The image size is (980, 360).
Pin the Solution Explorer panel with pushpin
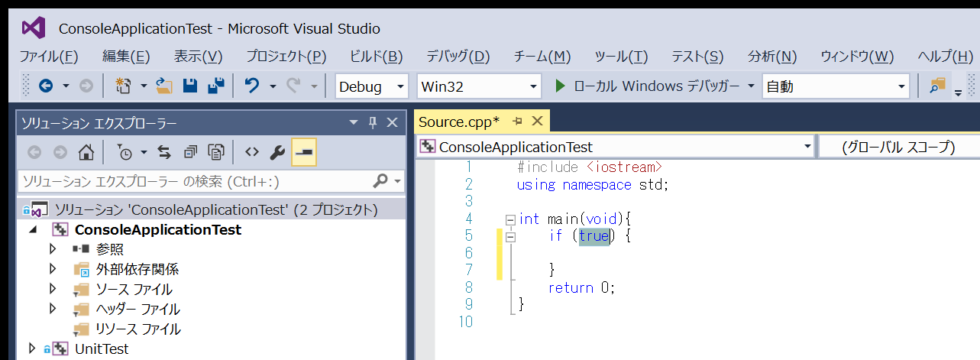coord(373,122)
